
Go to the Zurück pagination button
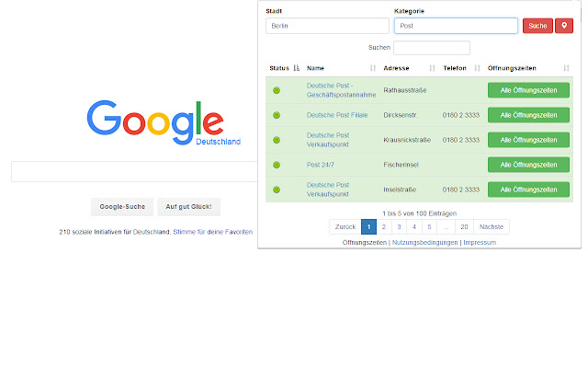[345, 227]
